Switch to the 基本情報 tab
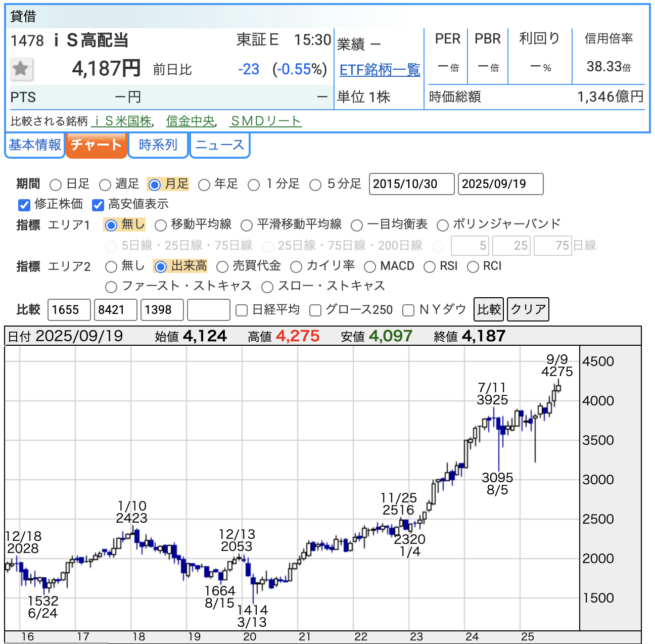The width and height of the screenshot is (655, 644). (35, 145)
